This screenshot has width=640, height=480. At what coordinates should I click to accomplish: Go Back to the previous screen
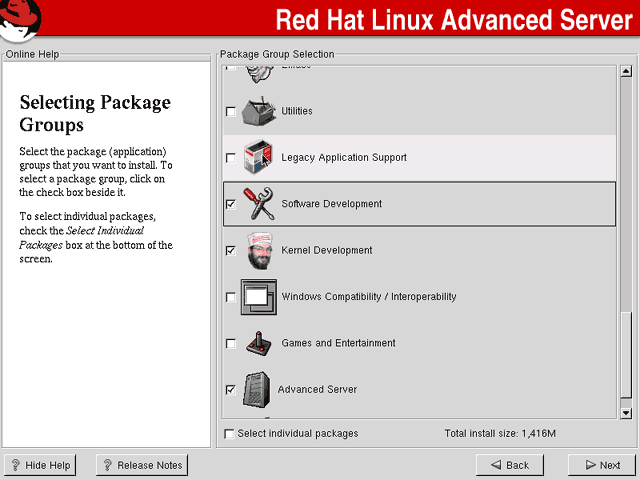click(510, 465)
